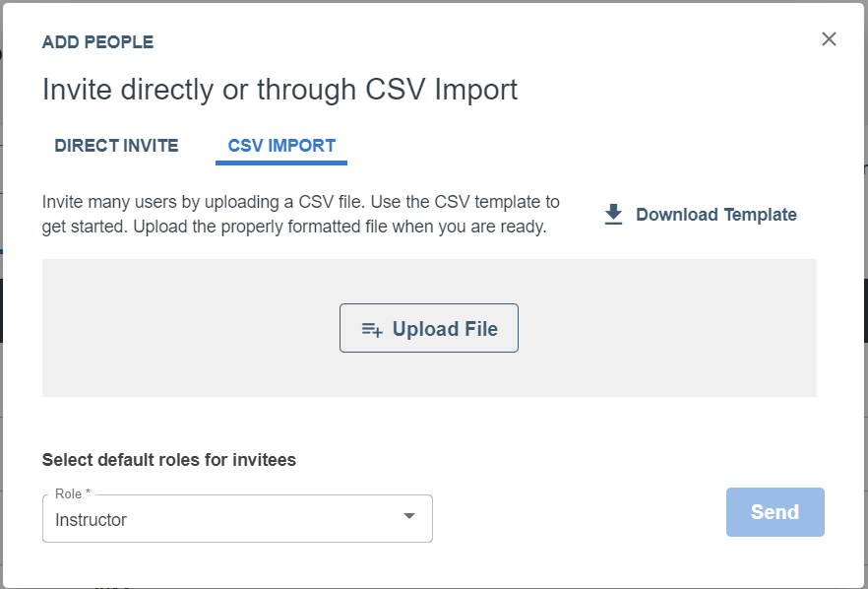Click the ADD PEOPLE header label
The height and width of the screenshot is (589, 868).
[98, 42]
